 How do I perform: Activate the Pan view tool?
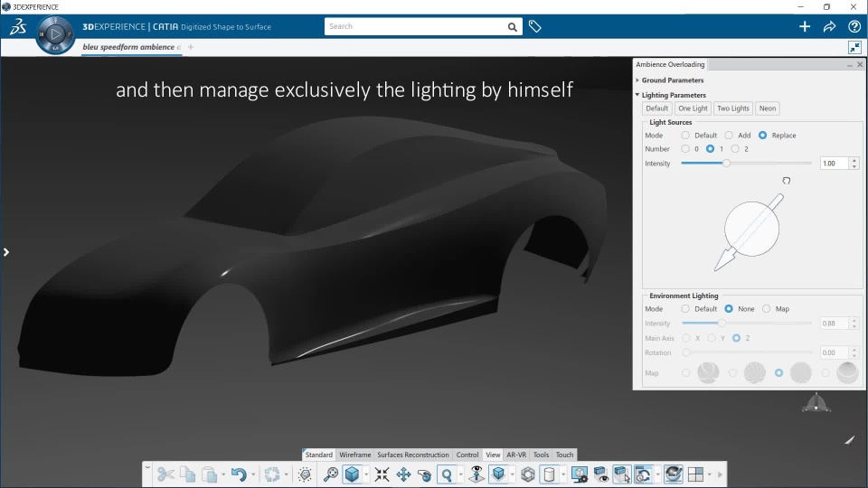pyautogui.click(x=403, y=474)
